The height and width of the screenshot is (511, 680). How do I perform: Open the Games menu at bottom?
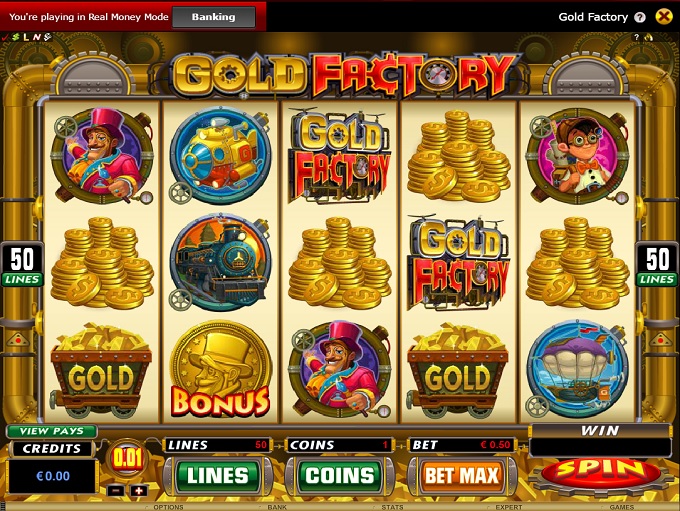point(621,507)
